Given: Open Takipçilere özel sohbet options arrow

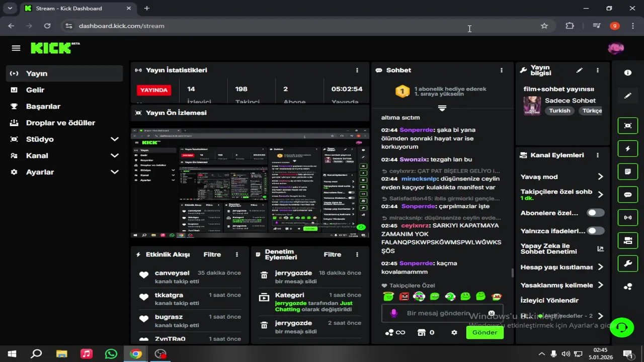Looking at the screenshot, I should [x=600, y=195].
